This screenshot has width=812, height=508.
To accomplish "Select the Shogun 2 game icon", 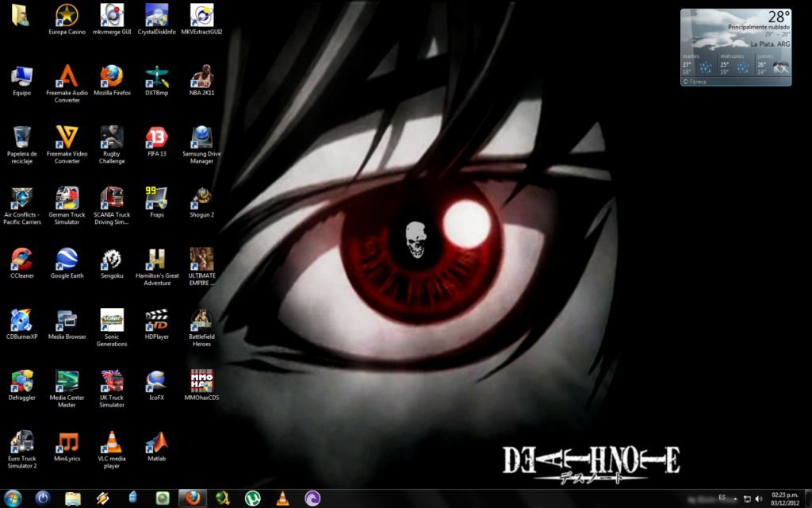I will tap(201, 202).
